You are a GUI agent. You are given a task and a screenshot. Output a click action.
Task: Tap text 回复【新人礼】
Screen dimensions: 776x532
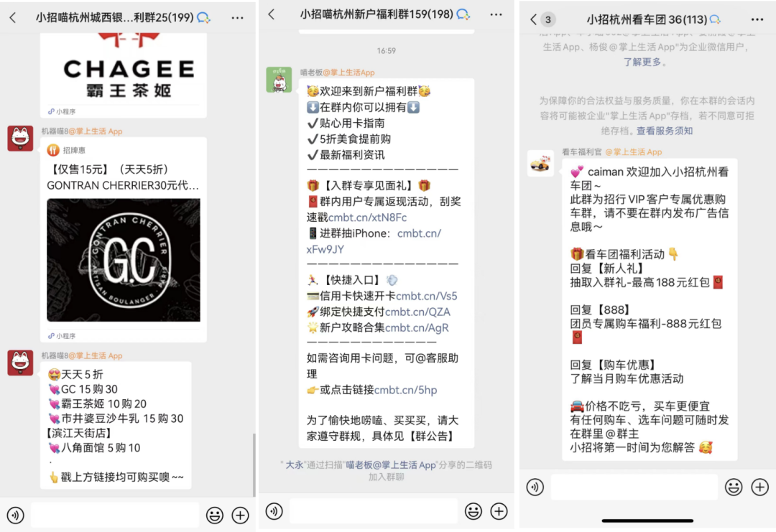click(x=609, y=269)
